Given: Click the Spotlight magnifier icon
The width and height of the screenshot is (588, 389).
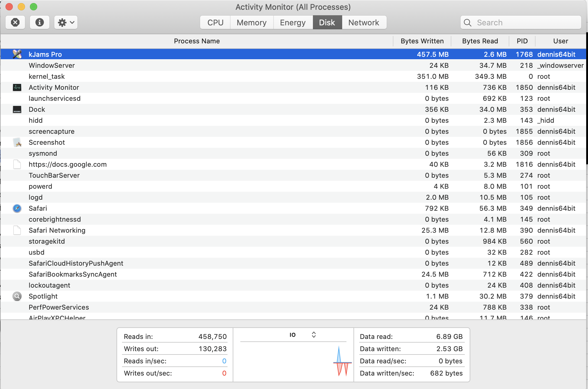Looking at the screenshot, I should point(17,296).
